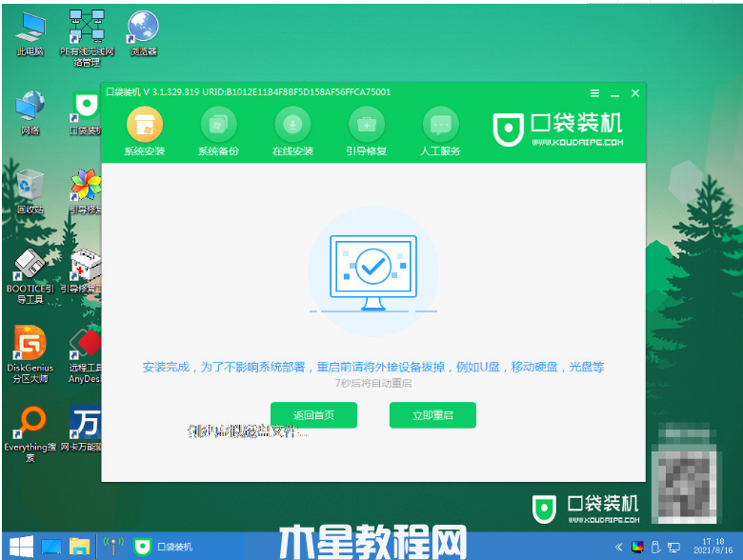Open PE有线无线网络管理 desktop icon

click(x=88, y=38)
